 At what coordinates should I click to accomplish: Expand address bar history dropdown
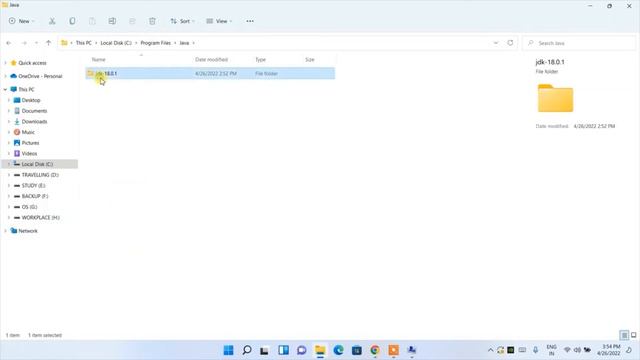point(496,43)
